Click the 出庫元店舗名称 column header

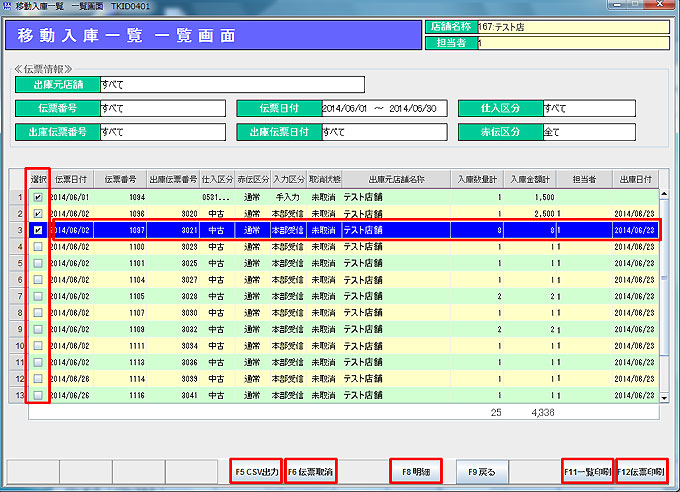pos(396,179)
